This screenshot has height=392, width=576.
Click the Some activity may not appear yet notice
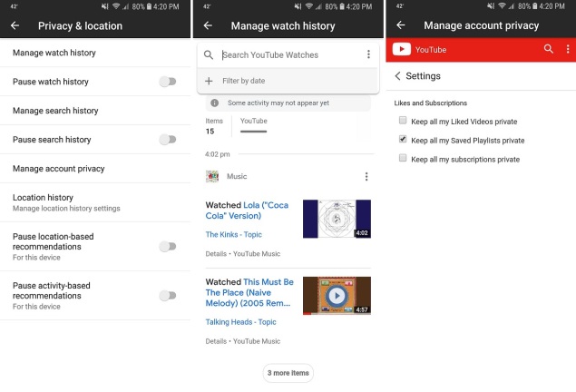point(288,103)
